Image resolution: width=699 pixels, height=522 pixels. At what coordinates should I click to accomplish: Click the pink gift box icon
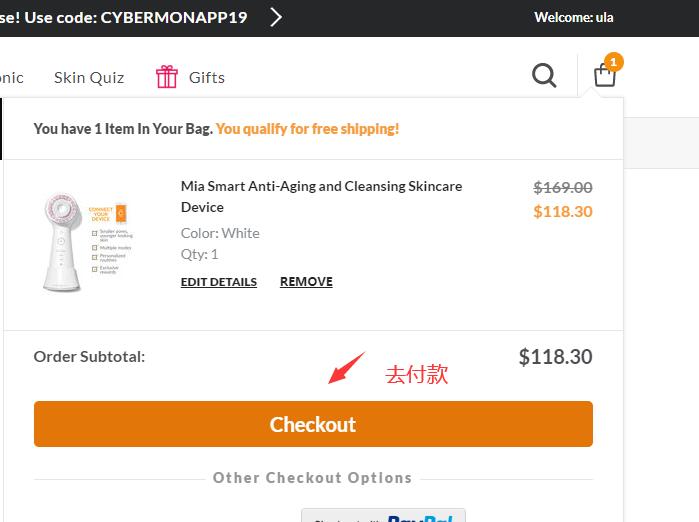(167, 77)
